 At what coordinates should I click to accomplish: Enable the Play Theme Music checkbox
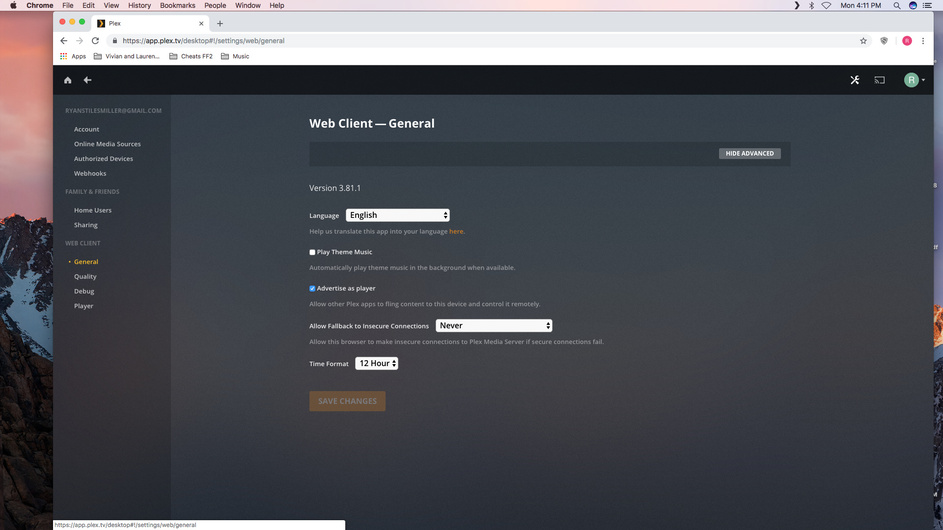click(312, 252)
